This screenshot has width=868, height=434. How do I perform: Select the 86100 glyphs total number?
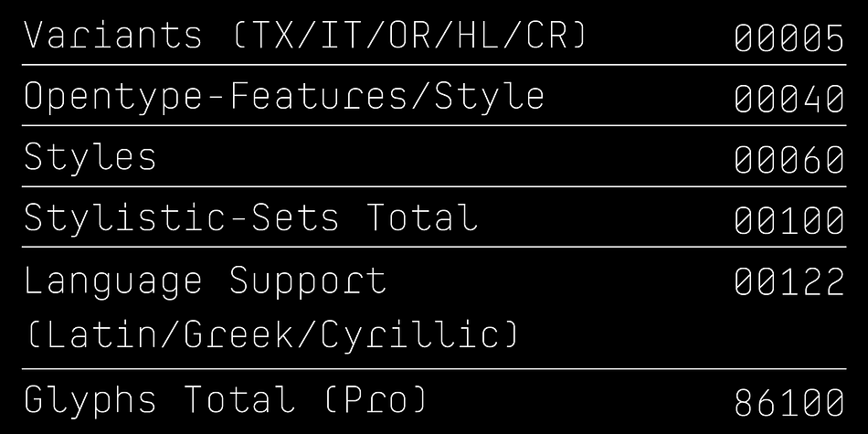click(789, 402)
